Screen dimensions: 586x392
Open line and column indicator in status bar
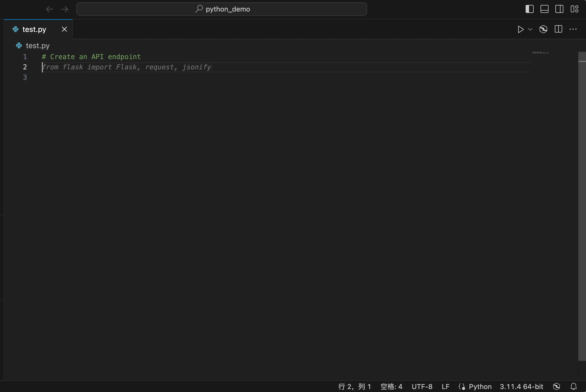click(x=354, y=386)
